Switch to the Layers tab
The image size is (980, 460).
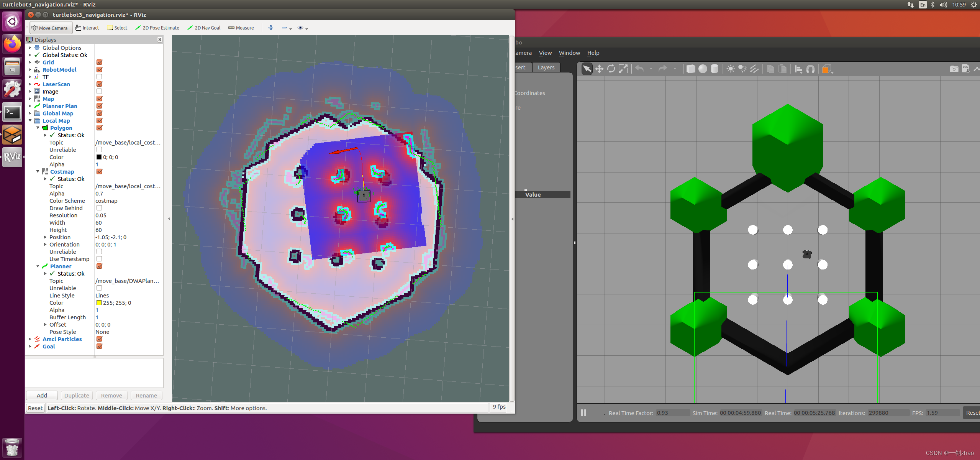tap(546, 67)
